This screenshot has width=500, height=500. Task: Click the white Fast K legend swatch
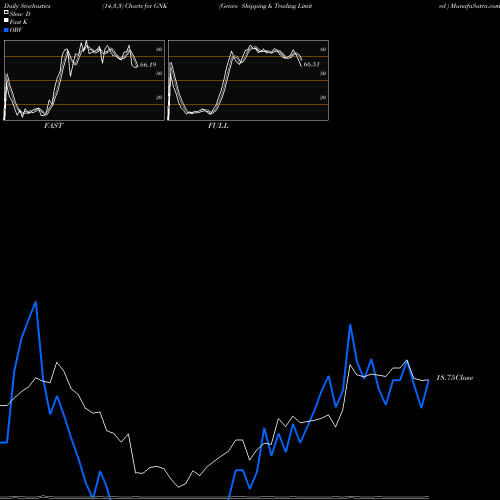click(6, 20)
